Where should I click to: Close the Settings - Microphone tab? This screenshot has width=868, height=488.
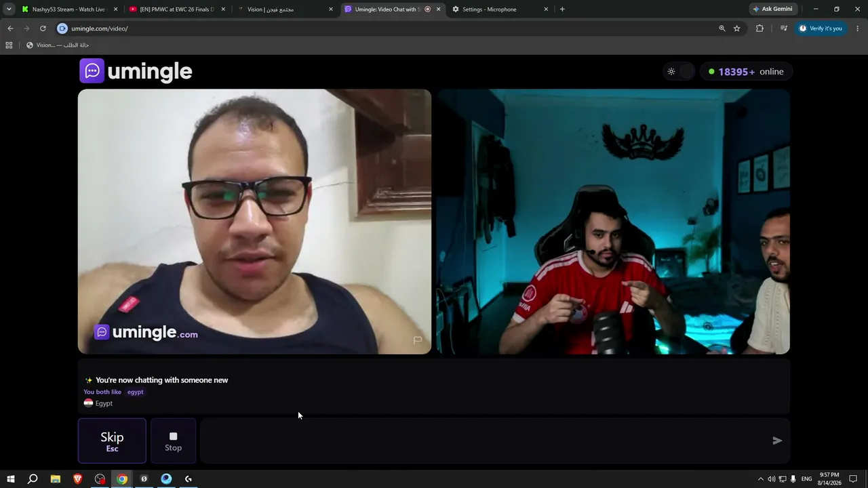(546, 9)
